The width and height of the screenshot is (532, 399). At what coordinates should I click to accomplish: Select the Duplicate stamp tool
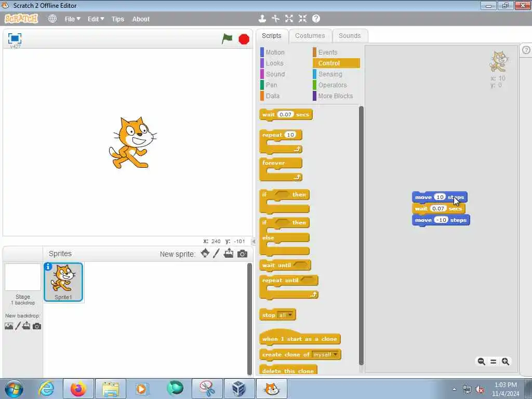tap(262, 19)
